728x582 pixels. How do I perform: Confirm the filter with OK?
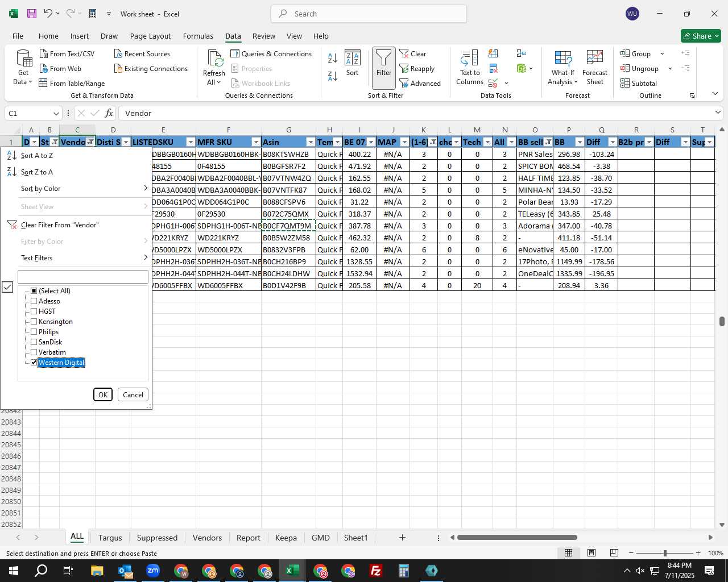pos(103,394)
